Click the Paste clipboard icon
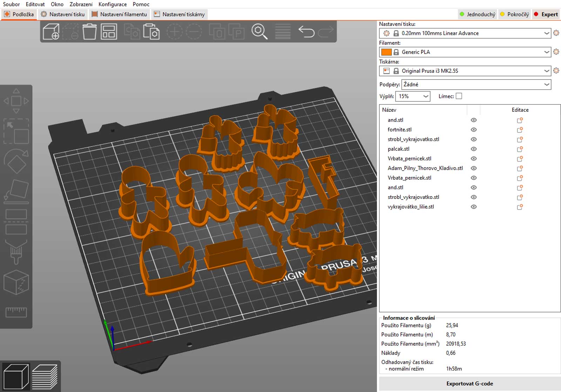The image size is (561, 392). (x=151, y=32)
